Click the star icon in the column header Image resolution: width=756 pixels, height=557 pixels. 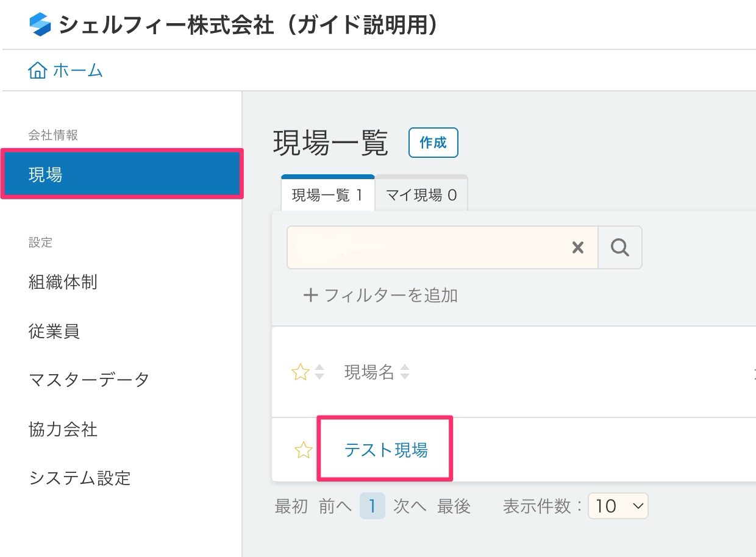[x=301, y=372]
